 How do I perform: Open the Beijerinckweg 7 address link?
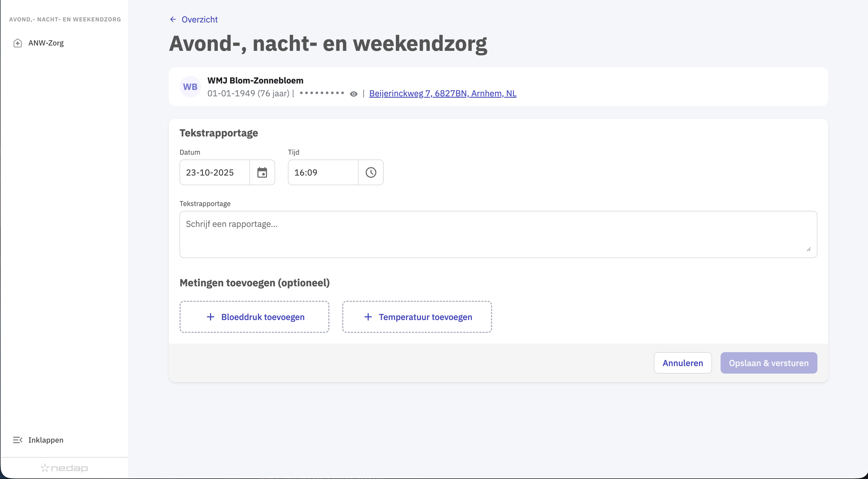pos(442,93)
